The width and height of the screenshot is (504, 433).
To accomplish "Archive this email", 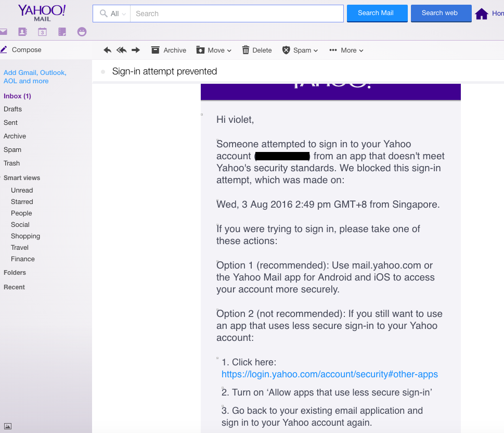I will click(169, 50).
